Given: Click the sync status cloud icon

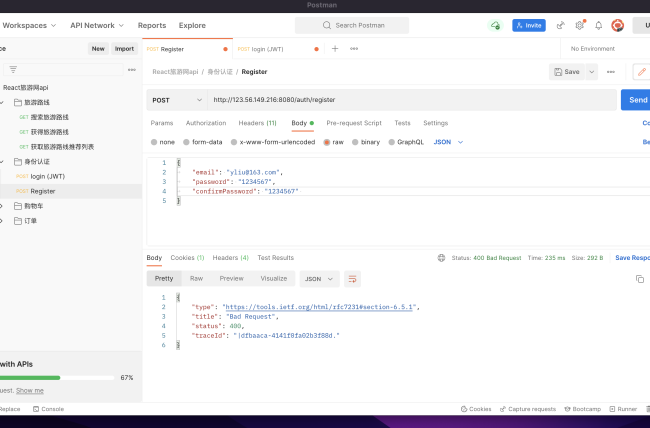Looking at the screenshot, I should pos(495,25).
